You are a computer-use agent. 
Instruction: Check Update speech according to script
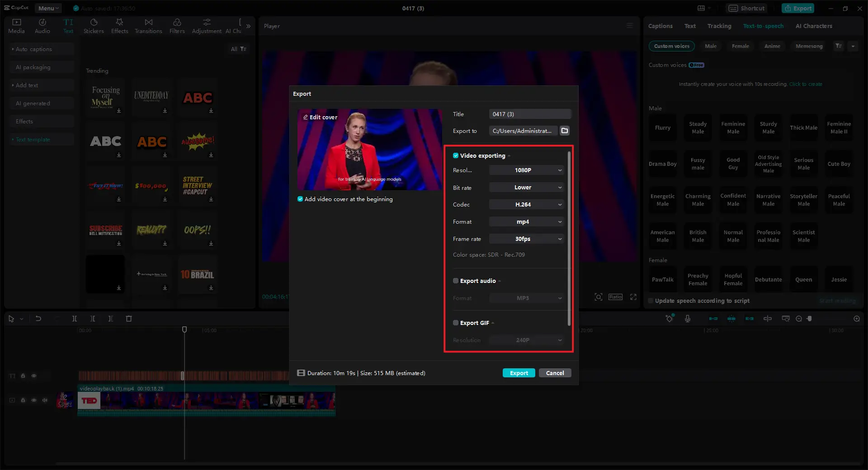point(651,301)
